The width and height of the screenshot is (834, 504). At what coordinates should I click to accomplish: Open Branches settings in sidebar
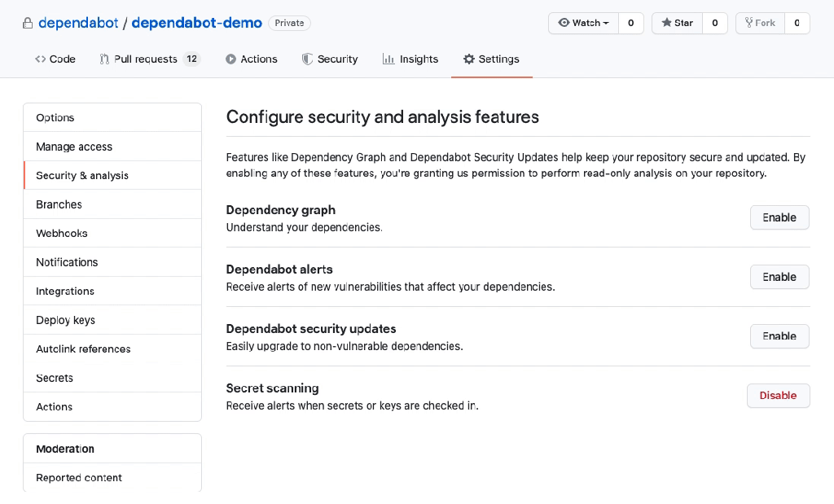[59, 204]
